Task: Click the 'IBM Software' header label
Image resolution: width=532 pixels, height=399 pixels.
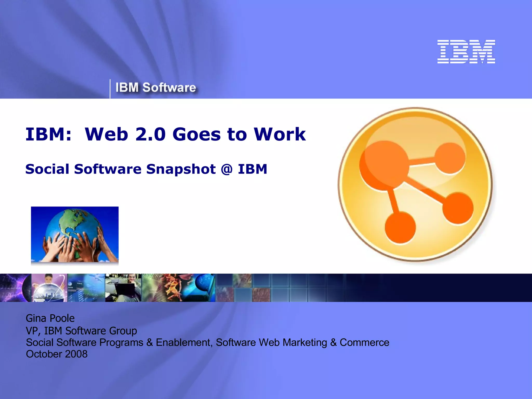Action: tap(155, 88)
